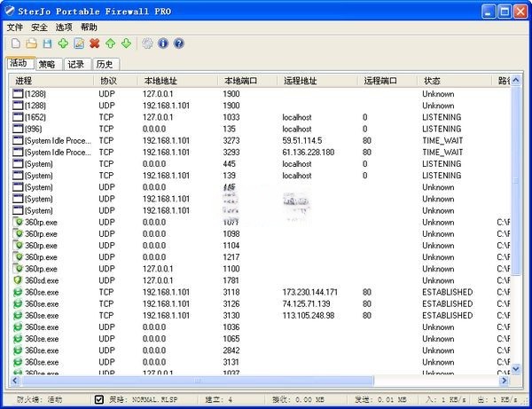Click the red X Delete icon

click(95, 43)
